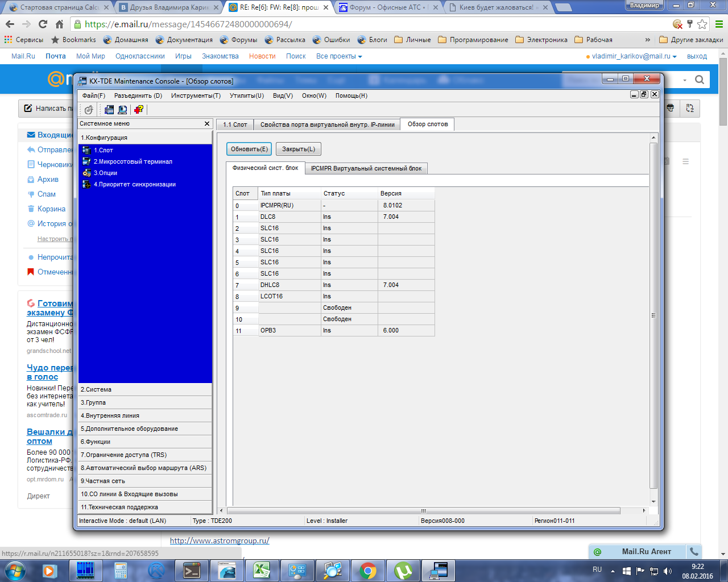Click the console vertical scrollbar thumb
The image size is (728, 582).
pos(653,315)
